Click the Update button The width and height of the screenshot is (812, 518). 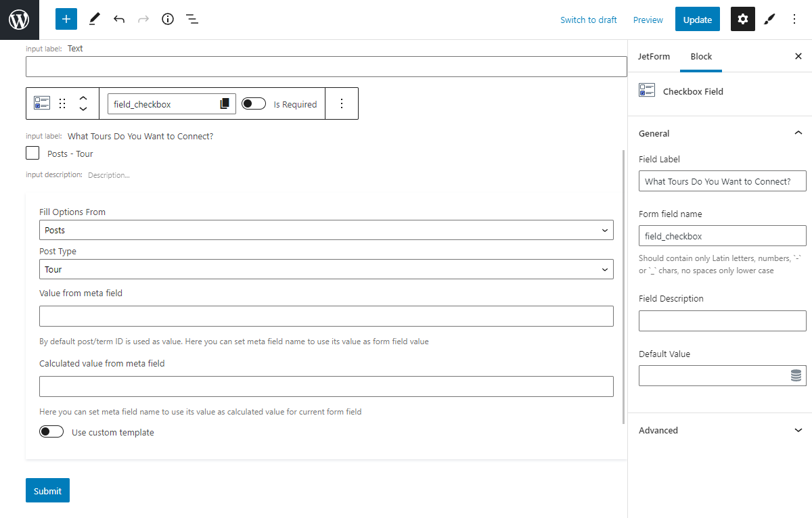pyautogui.click(x=697, y=19)
